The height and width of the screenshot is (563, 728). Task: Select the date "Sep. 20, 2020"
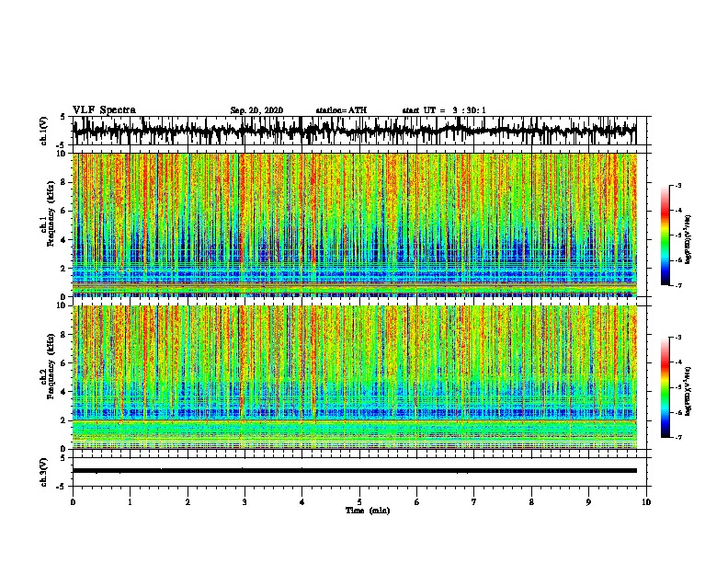[x=256, y=110]
